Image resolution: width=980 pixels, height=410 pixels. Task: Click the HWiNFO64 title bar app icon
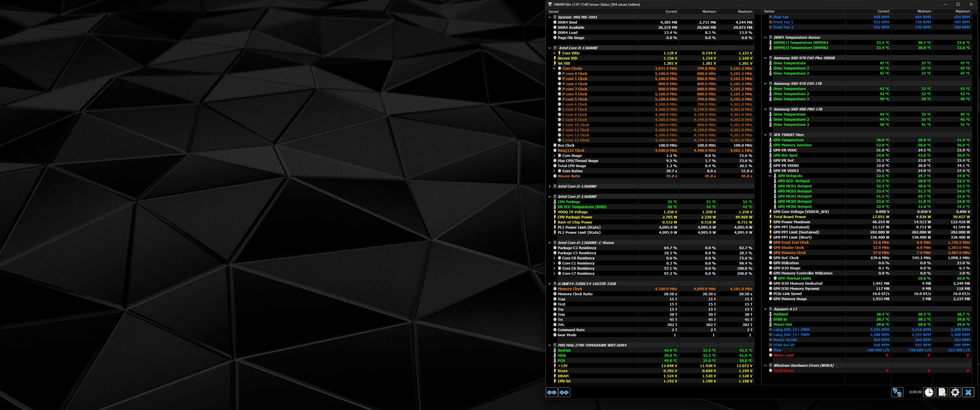tap(550, 4)
